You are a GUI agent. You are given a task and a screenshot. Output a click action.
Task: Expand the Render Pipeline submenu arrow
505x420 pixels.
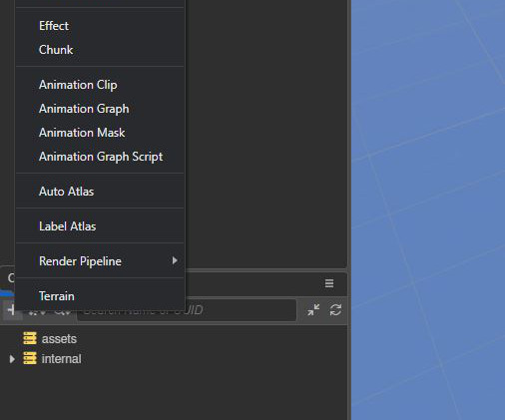[x=175, y=260]
